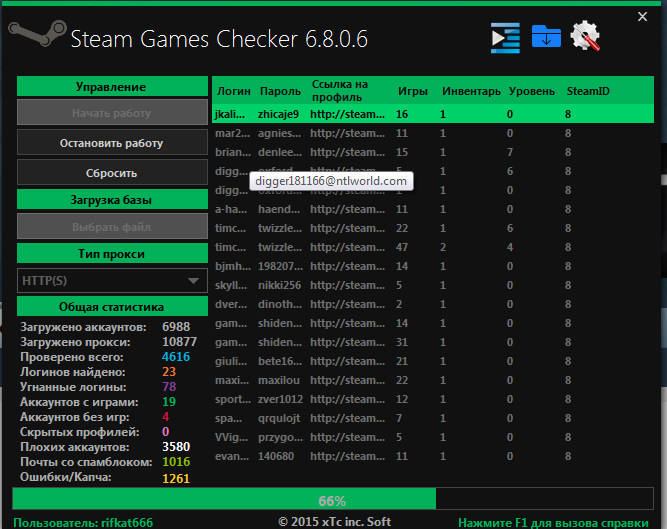Select the a-ha... login cell
This screenshot has height=529, width=667.
pyautogui.click(x=234, y=209)
